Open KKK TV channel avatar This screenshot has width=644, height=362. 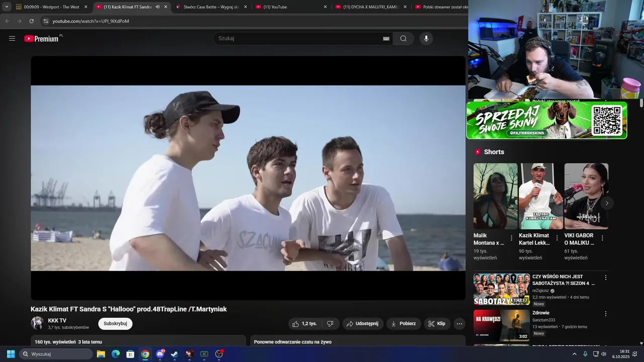[37, 323]
